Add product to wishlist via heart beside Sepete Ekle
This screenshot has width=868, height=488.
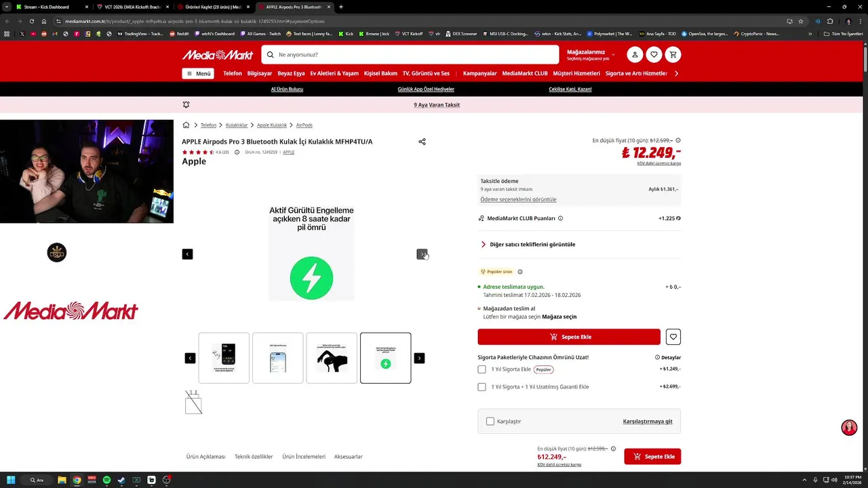coord(673,337)
